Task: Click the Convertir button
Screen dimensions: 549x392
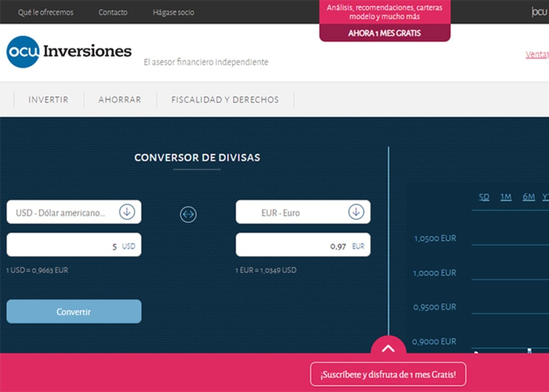Action: tap(74, 311)
